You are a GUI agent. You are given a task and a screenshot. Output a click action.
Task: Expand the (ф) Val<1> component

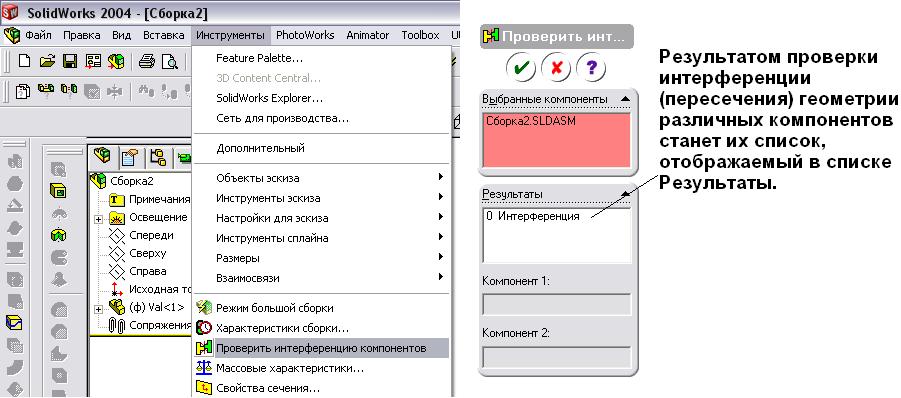click(98, 308)
